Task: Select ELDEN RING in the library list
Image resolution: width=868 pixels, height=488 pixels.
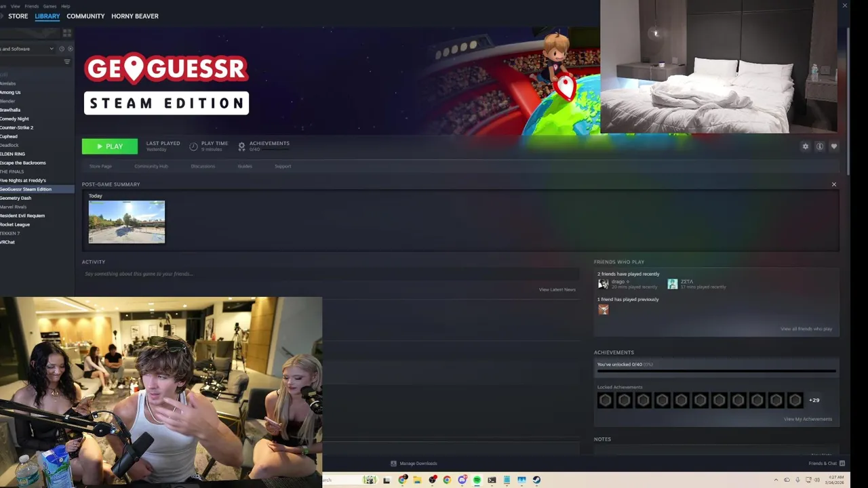Action: point(13,154)
